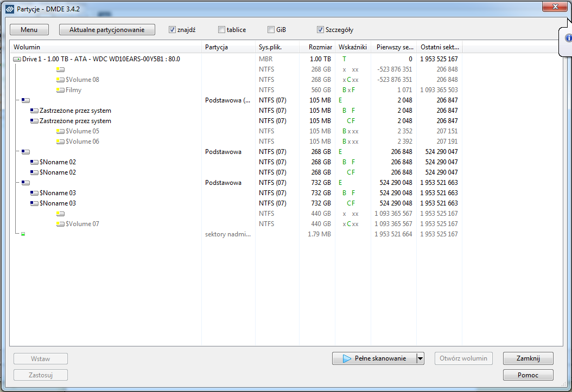The image size is (572, 392).
Task: Sort by the Rozmiar column header
Action: 317,47
